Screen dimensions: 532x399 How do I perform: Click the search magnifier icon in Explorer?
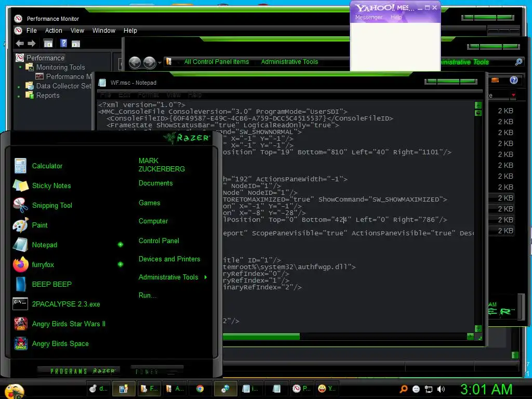point(518,62)
